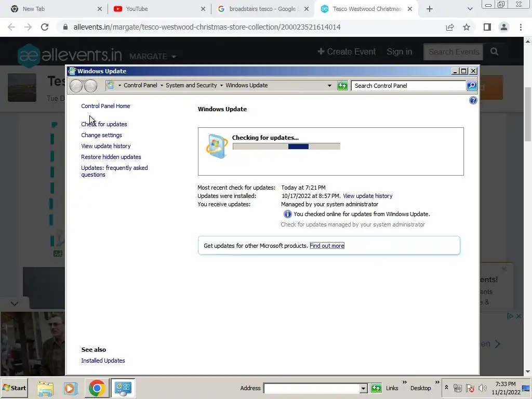Click the Back arrow in the Windows Update window
The image size is (532, 399).
coord(76,86)
